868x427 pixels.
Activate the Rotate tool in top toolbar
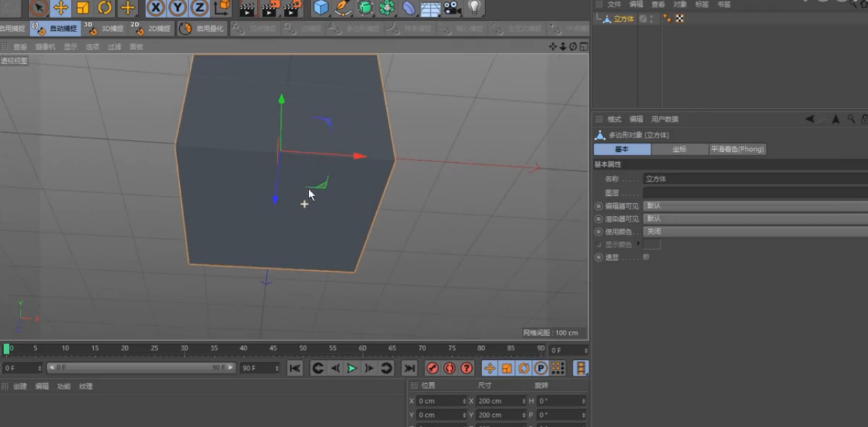point(105,8)
